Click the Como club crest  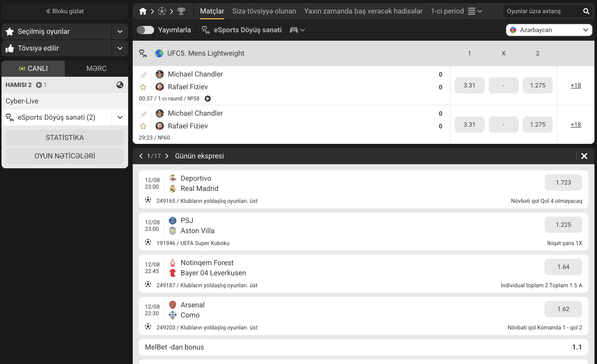point(173,315)
